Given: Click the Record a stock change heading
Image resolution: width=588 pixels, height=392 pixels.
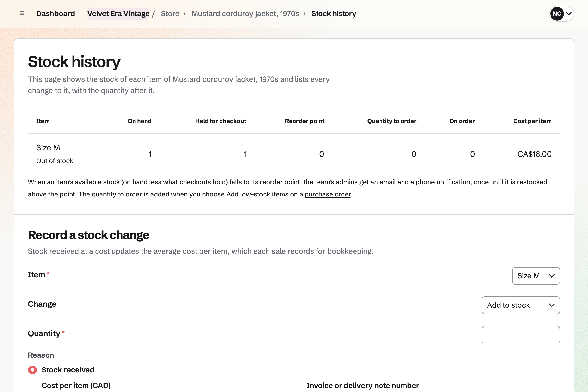Looking at the screenshot, I should click(x=88, y=235).
